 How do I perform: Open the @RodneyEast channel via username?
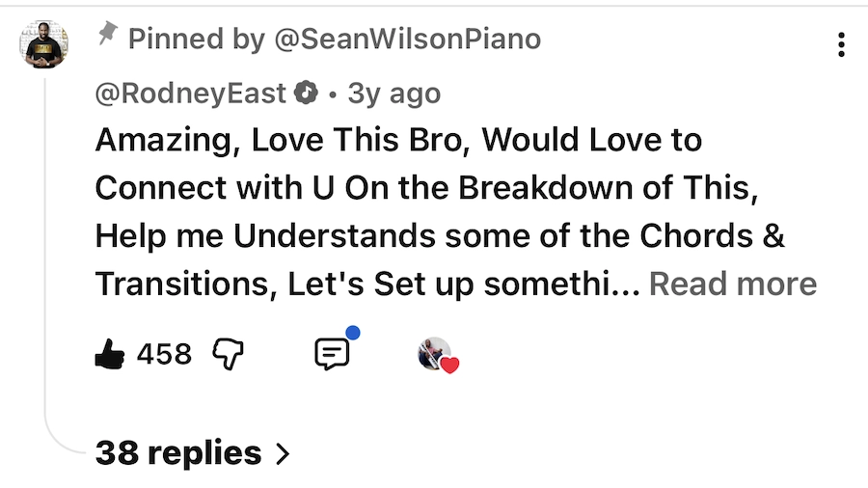tap(191, 93)
